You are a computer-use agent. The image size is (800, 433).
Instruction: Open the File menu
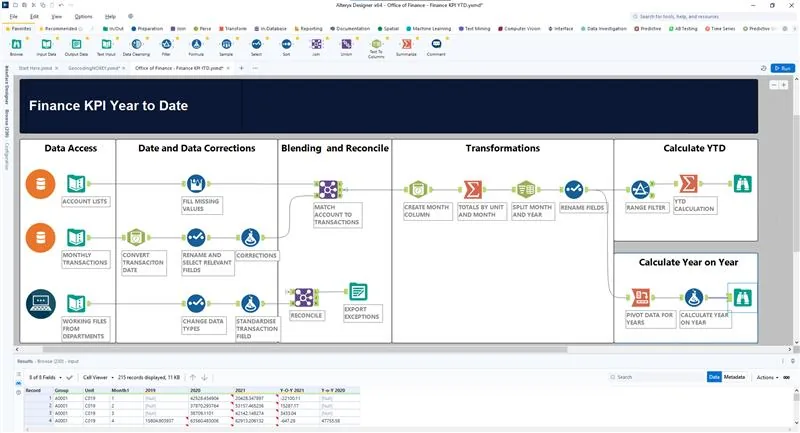click(x=13, y=16)
